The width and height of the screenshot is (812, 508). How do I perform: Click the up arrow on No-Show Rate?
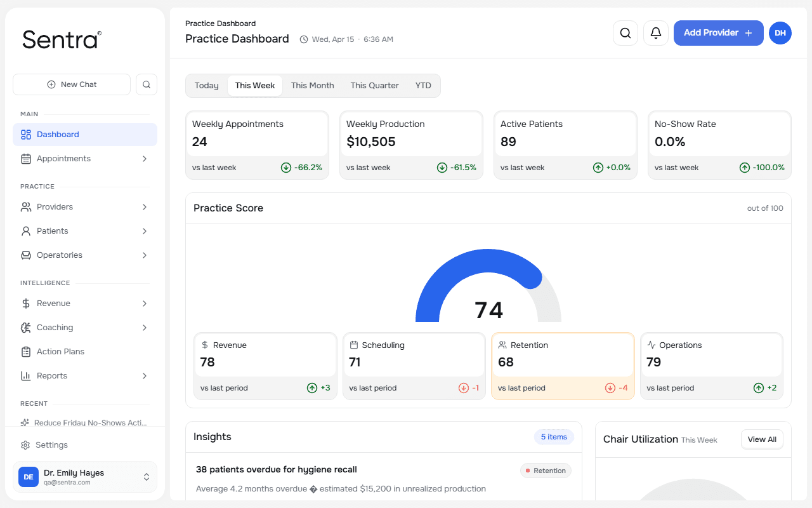pos(745,168)
